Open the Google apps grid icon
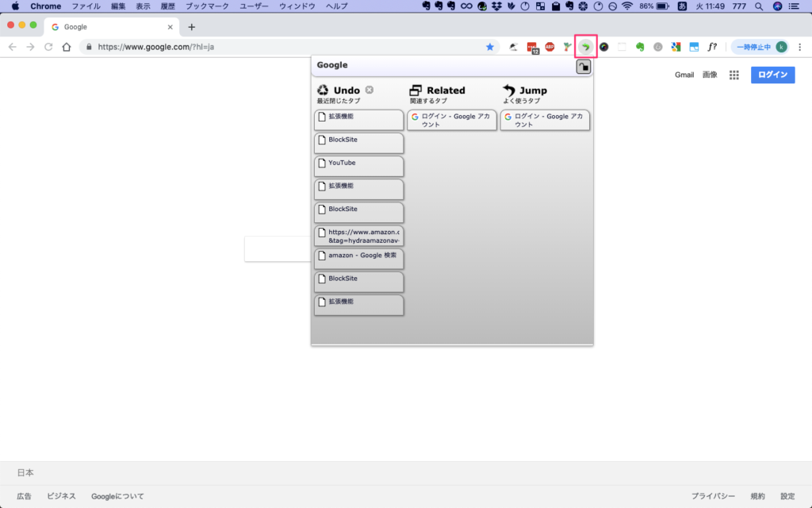 coord(734,75)
